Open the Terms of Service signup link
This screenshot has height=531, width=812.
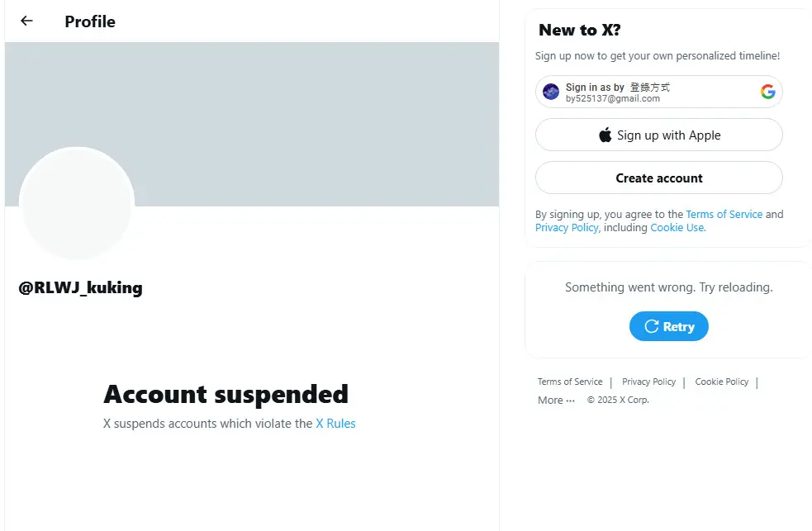[x=724, y=214]
